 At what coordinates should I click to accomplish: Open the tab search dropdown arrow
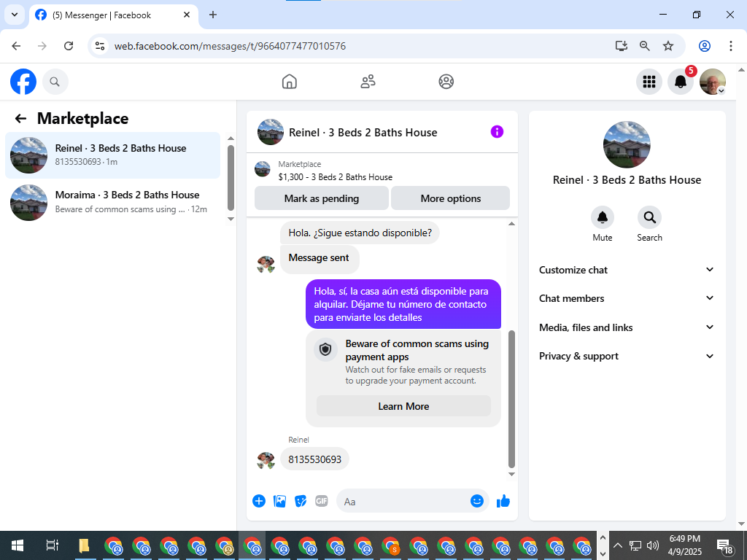[15, 15]
